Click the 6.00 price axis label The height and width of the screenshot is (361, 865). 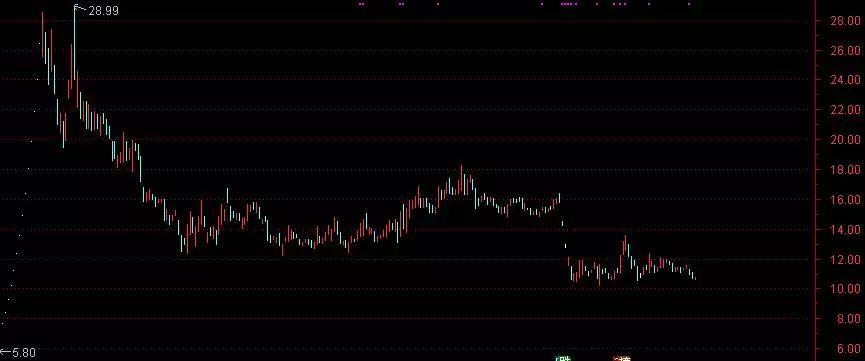[x=848, y=349]
